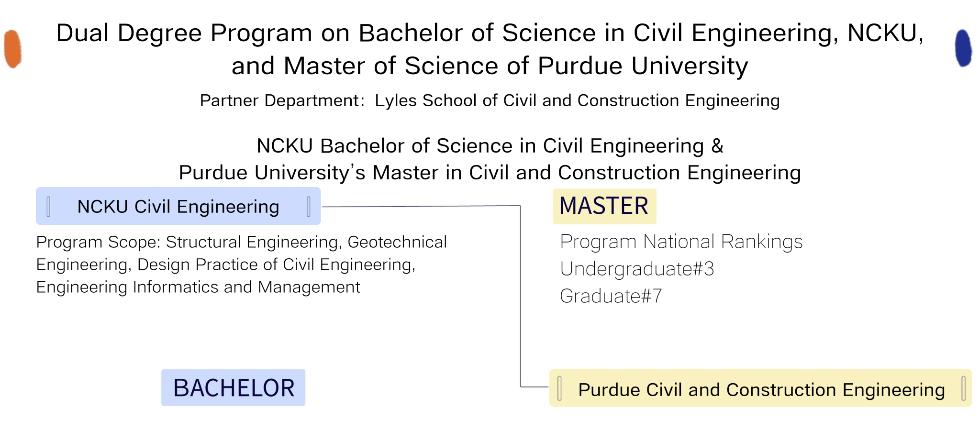
Task: Select the blue BACHELOR label
Action: [x=234, y=387]
